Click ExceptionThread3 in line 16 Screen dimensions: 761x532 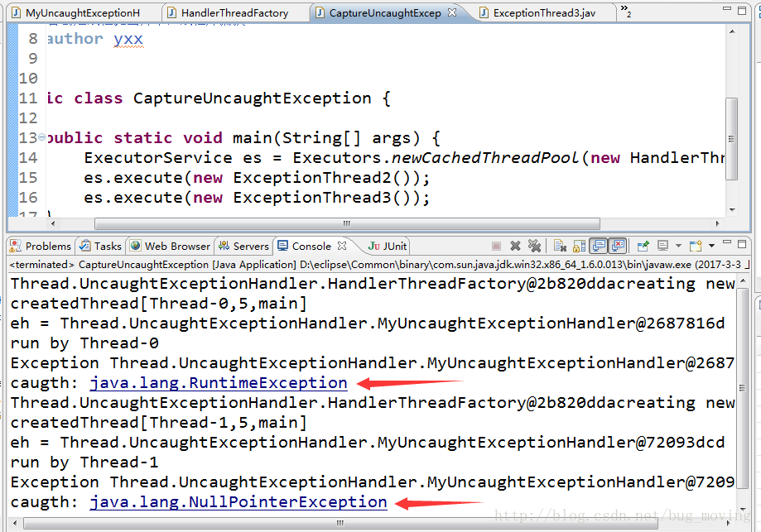coord(312,198)
